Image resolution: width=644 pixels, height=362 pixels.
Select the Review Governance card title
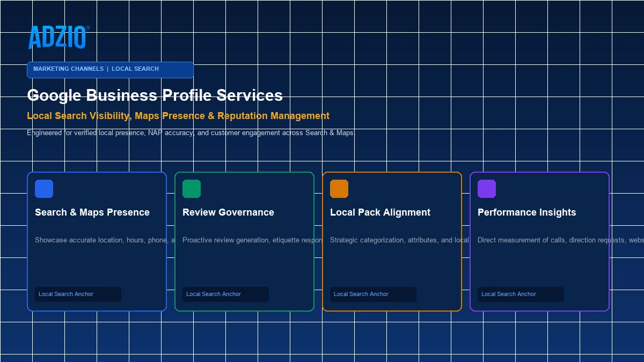point(228,212)
